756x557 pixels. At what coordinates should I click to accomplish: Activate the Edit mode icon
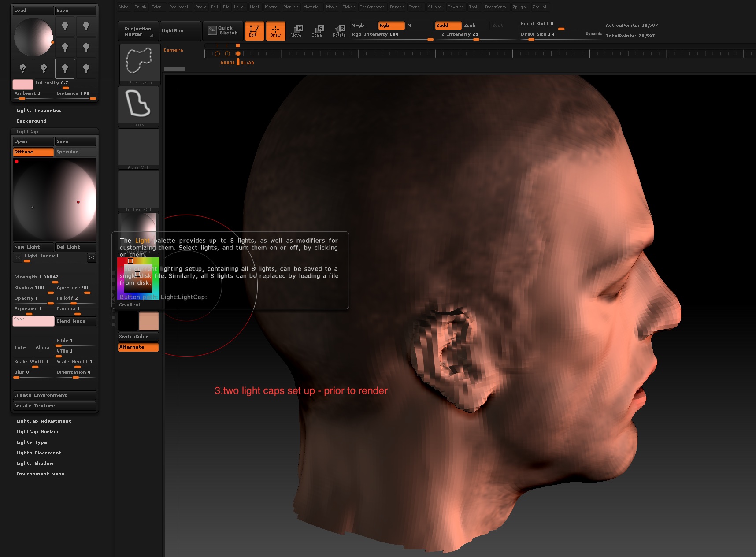(x=254, y=31)
